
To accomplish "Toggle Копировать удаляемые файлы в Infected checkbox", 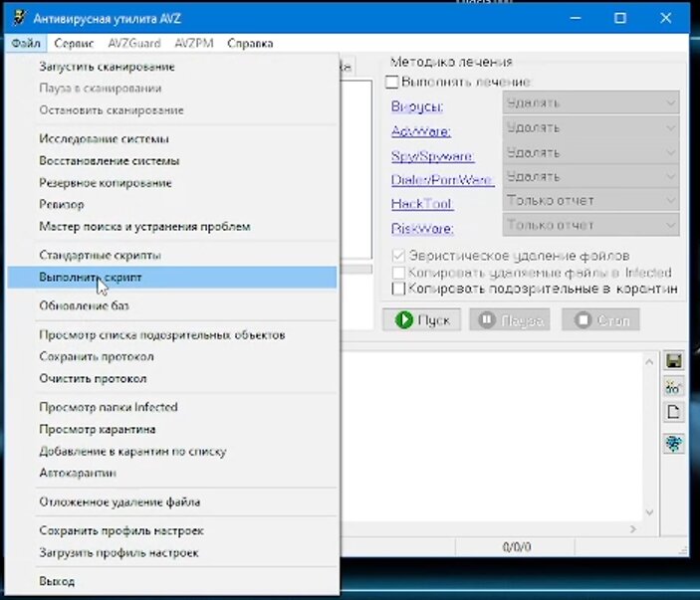I will [398, 273].
